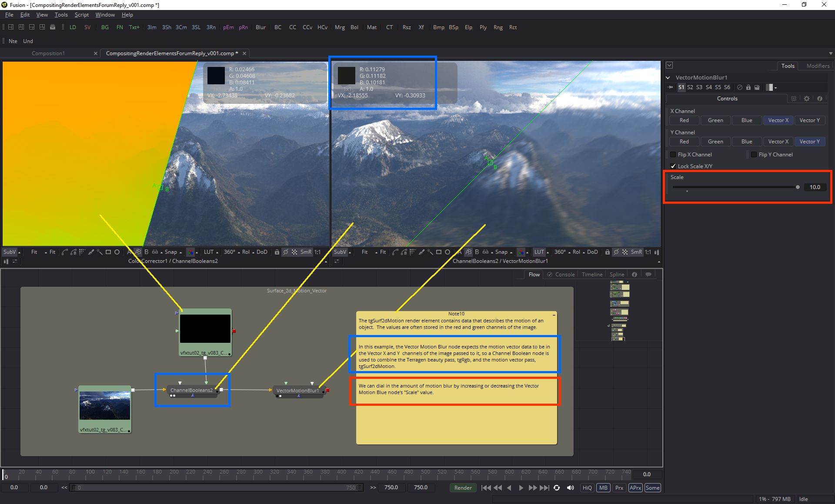
Task: Open right viewer LUT dropdown arrow
Action: coord(548,252)
